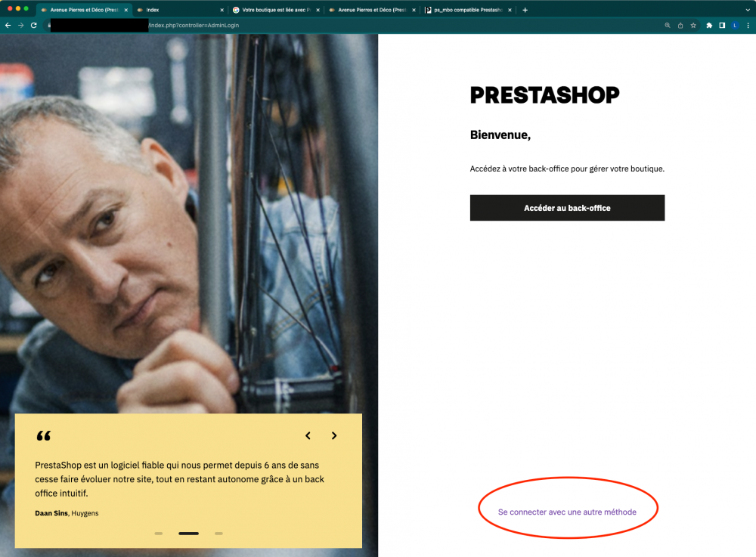Switch to the Index tab
This screenshot has height=557, width=756.
(x=179, y=10)
